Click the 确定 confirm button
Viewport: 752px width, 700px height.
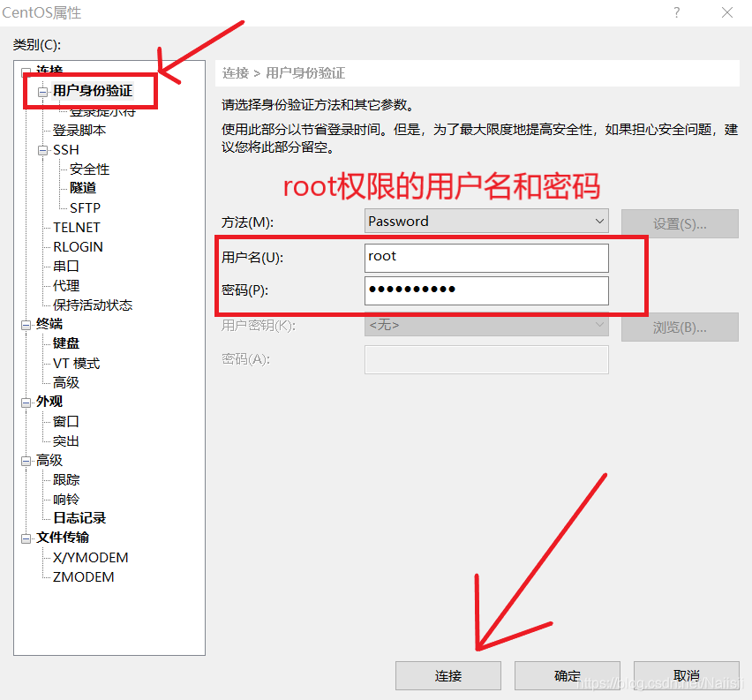[567, 674]
